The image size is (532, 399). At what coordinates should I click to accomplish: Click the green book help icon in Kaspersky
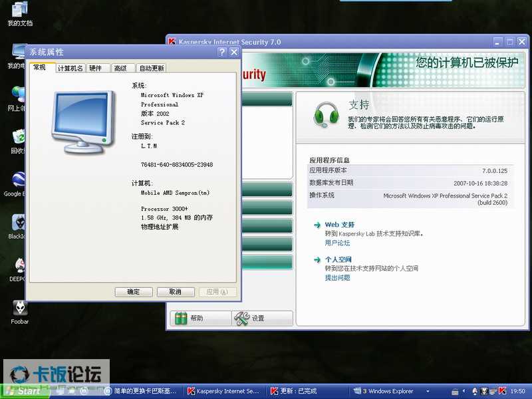click(x=181, y=319)
